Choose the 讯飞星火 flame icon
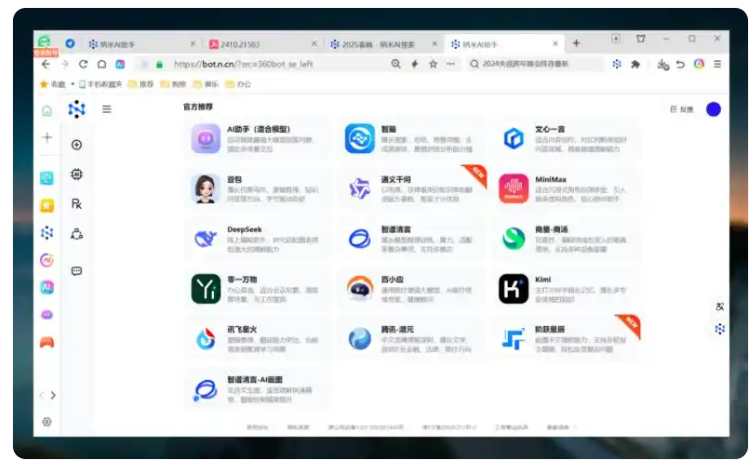Viewport: 754px width, 470px height. (x=206, y=339)
